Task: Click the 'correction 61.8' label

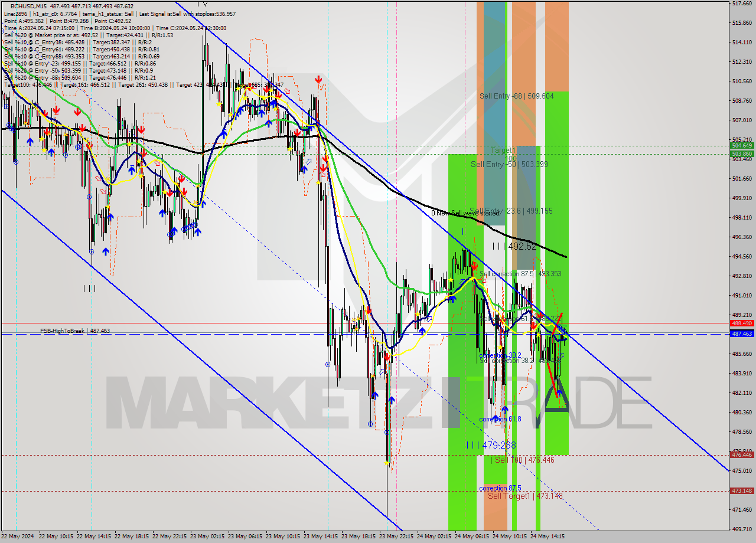Action: [500, 419]
